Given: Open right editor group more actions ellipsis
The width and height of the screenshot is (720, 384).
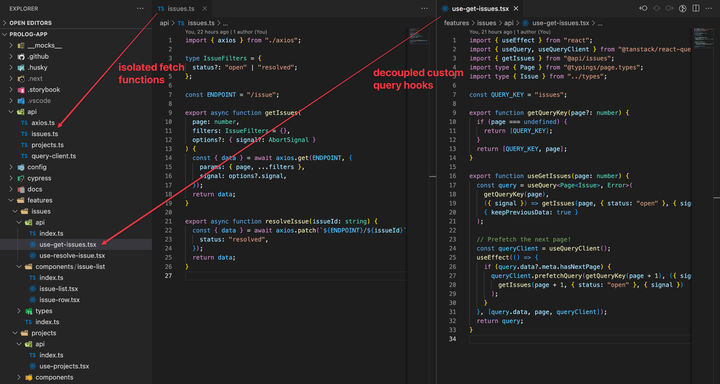Looking at the screenshot, I should pos(709,8).
